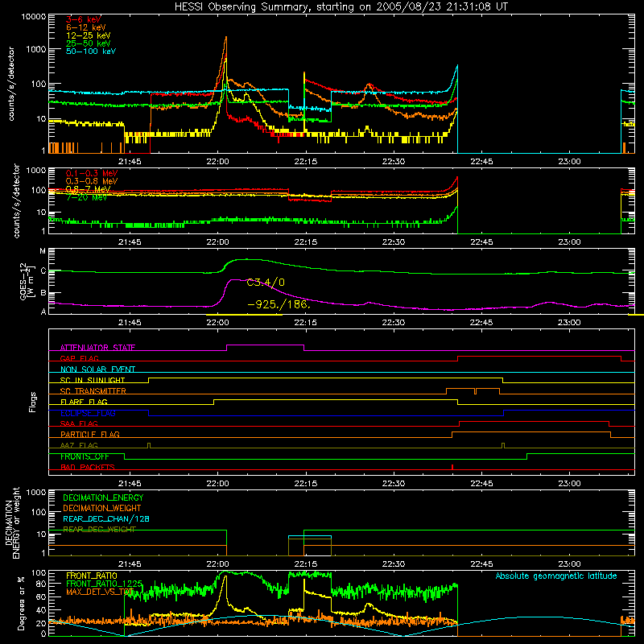
Task: Click the red 'BAD_PACKETS' label
Action: click(x=88, y=467)
